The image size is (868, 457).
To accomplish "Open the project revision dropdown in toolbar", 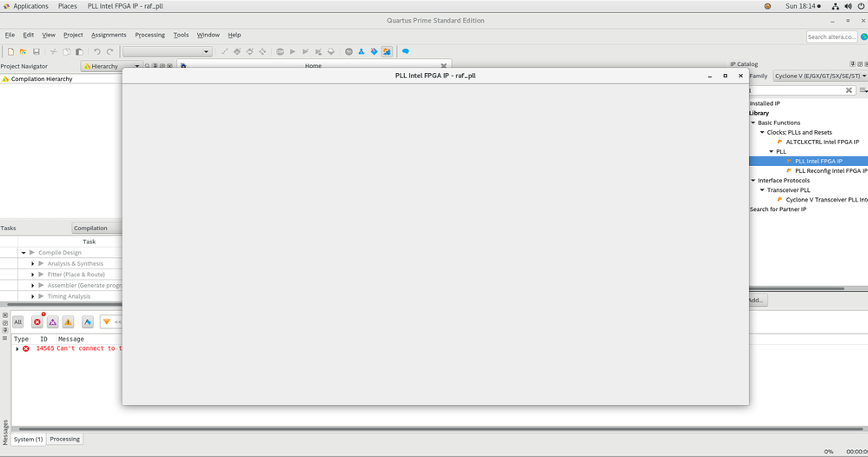I will click(x=167, y=51).
